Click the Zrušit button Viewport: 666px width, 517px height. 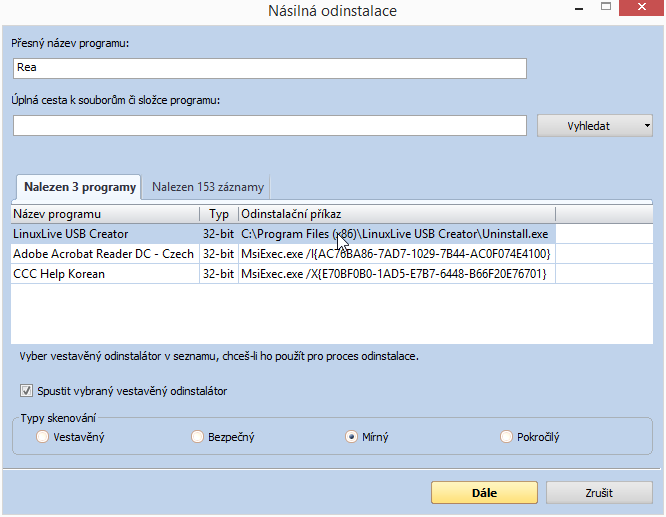599,493
